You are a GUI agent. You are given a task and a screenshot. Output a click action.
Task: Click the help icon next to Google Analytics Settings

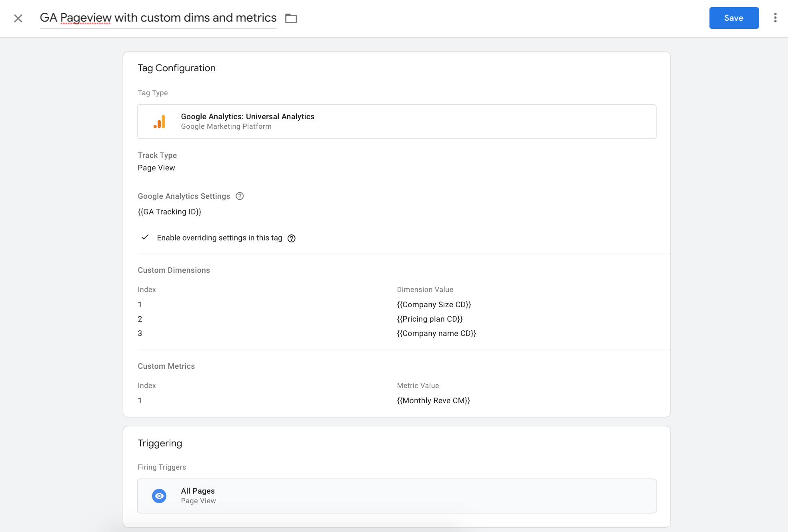pos(240,196)
